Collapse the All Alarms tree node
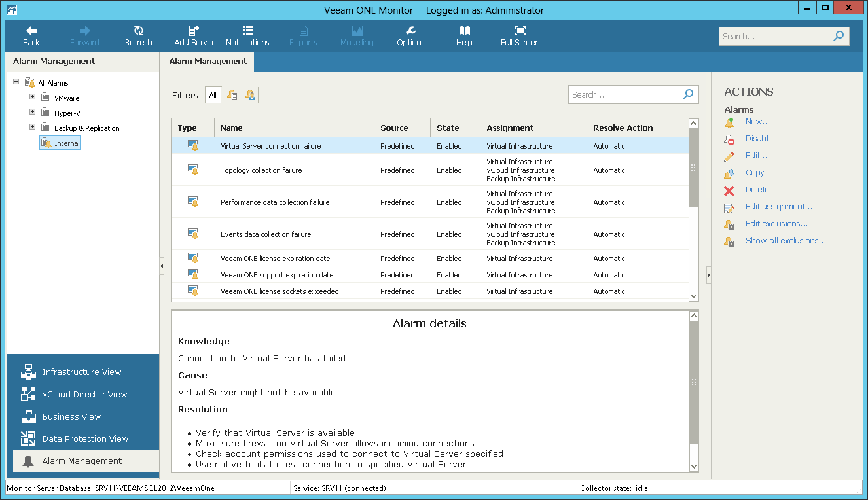The image size is (868, 500). click(16, 82)
